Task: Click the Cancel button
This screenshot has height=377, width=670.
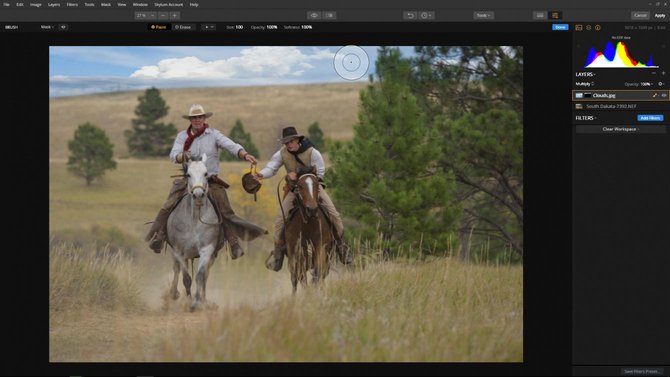Action: pyautogui.click(x=640, y=15)
